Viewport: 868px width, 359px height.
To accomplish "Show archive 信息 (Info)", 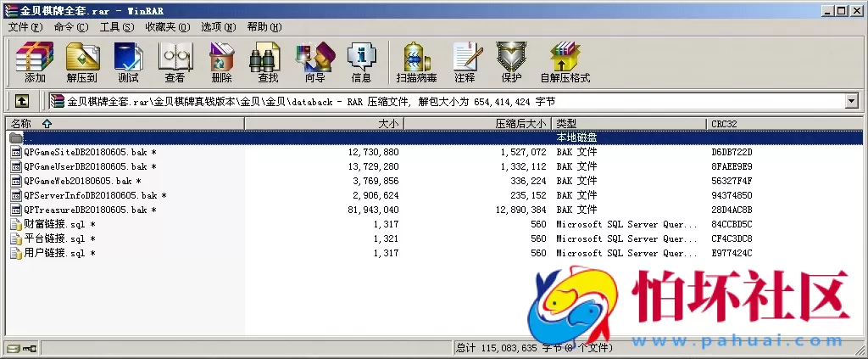I will pos(361,62).
